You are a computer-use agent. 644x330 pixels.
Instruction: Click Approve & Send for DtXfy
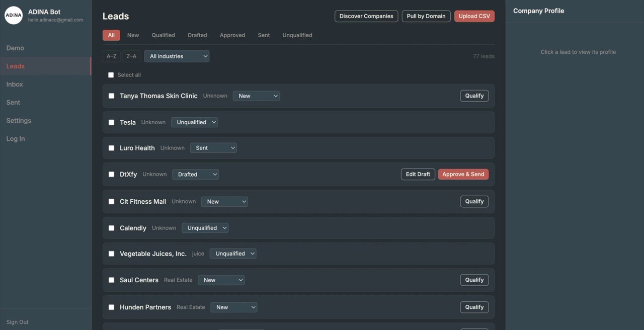coord(463,174)
